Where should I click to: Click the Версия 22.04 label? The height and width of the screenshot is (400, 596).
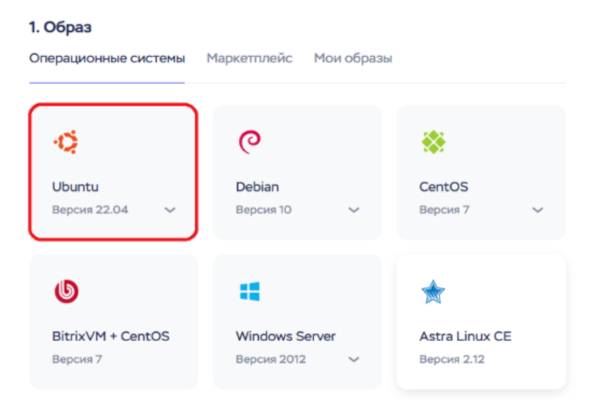90,210
